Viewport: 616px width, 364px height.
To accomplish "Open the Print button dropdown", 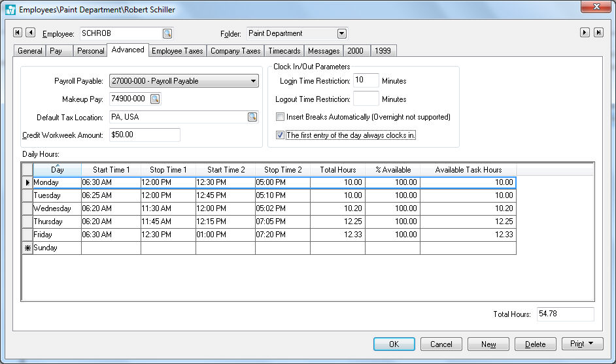I will tap(590, 344).
